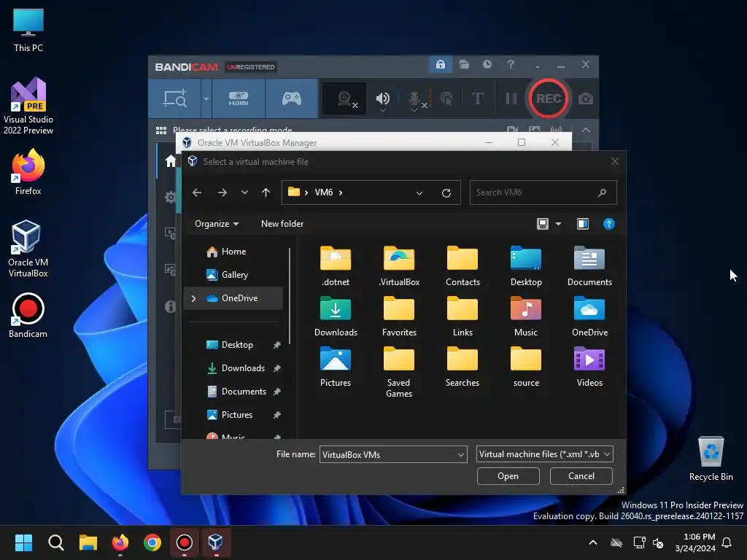
Task: Open Bandicam Home tab icon
Action: point(170,161)
